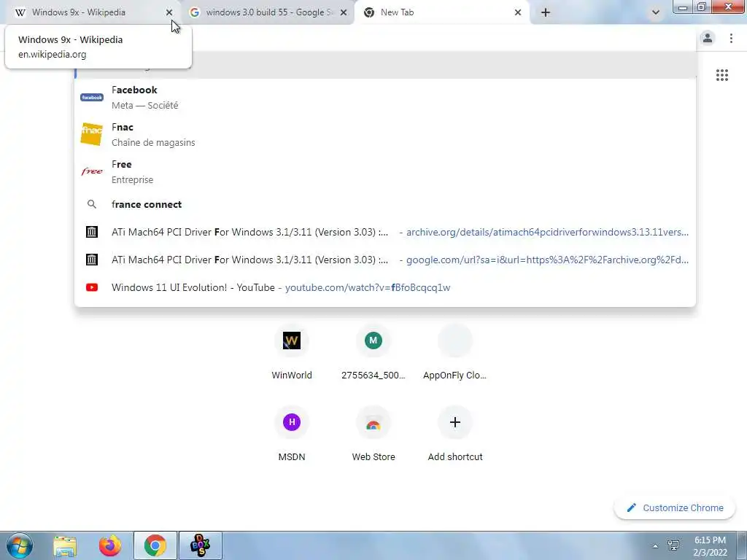Open File Explorer from the taskbar
The height and width of the screenshot is (560, 747).
pyautogui.click(x=65, y=545)
